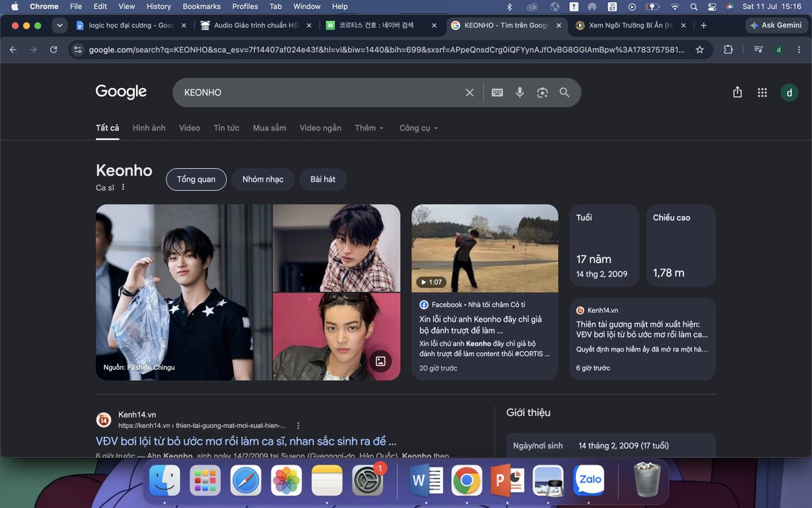Viewport: 812px width, 508px height.
Task: Open Photos app from the dock
Action: coord(286,480)
